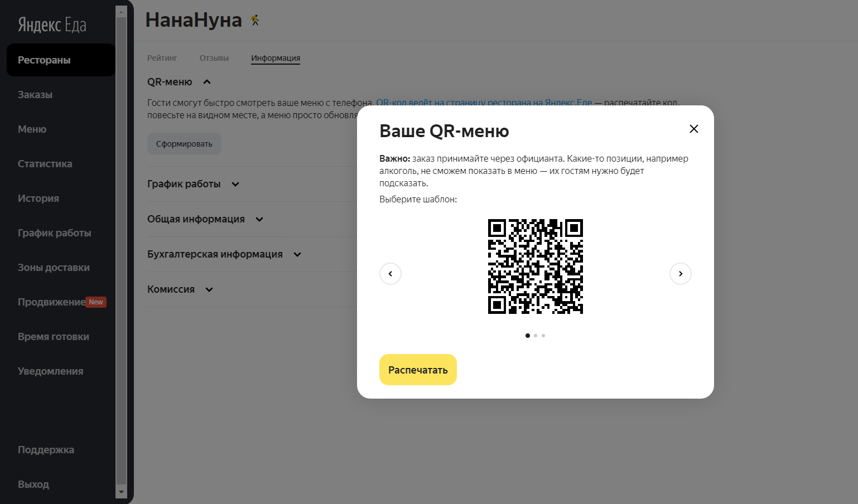Image resolution: width=858 pixels, height=504 pixels.
Task: Switch to the Информация tab
Action: [x=276, y=58]
